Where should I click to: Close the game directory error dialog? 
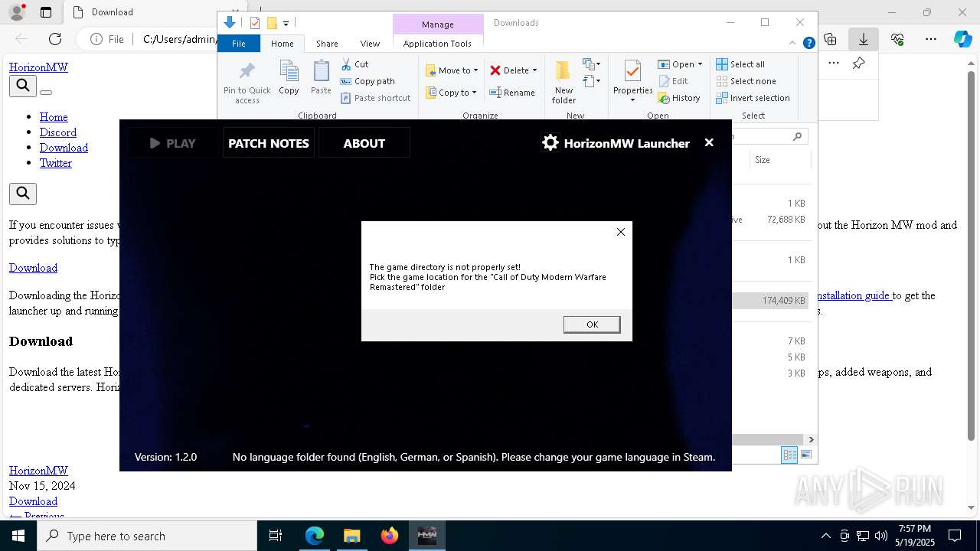pos(621,232)
